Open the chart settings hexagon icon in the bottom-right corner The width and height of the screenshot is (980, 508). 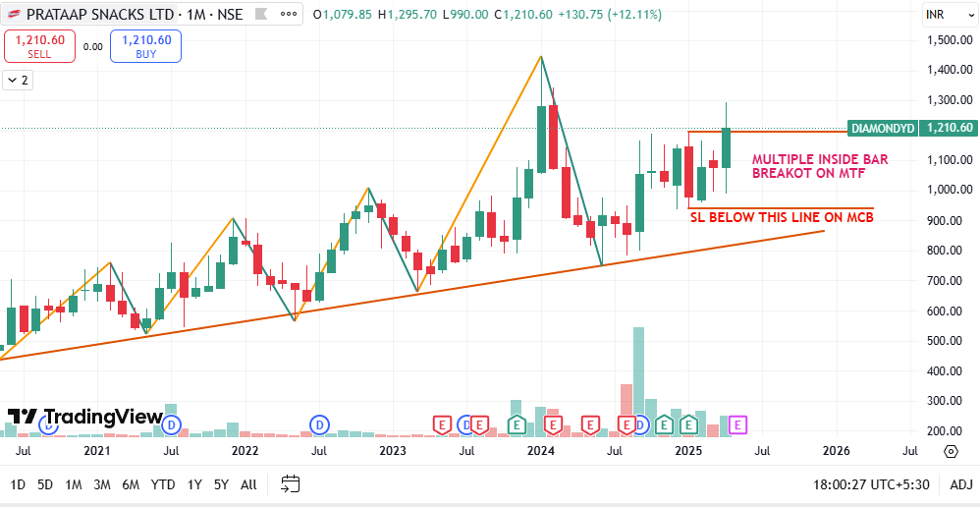tap(951, 451)
